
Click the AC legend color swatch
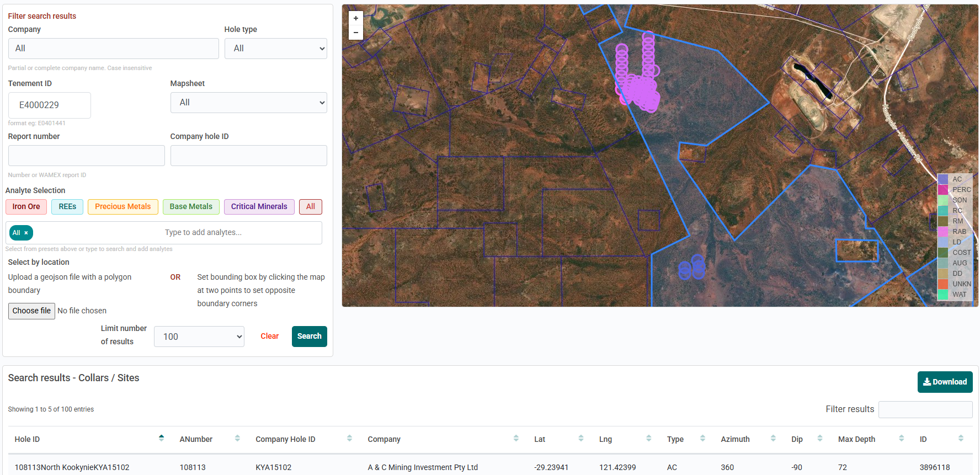tap(943, 179)
